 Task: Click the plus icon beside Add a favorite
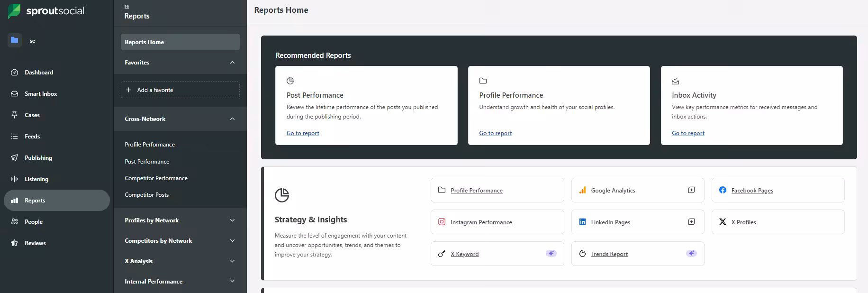click(128, 90)
